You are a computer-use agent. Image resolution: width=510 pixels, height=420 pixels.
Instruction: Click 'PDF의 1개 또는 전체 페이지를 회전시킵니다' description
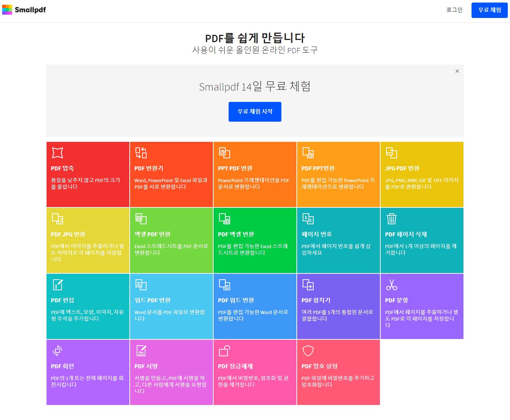click(x=87, y=381)
